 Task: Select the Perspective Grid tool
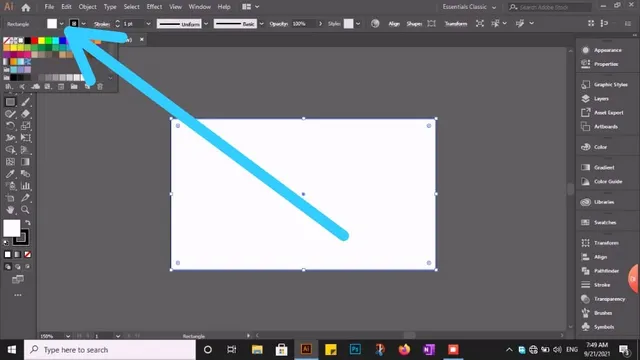tap(25, 150)
